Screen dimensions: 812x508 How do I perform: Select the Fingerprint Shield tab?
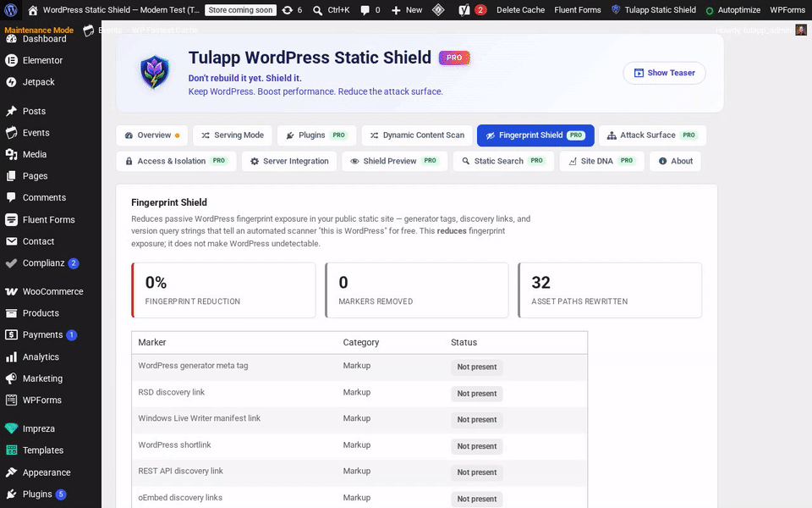click(x=535, y=135)
